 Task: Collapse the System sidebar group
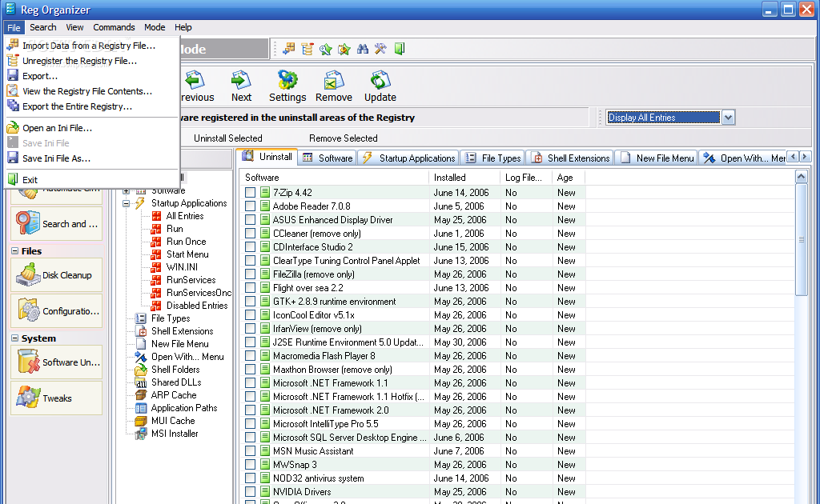[14, 338]
